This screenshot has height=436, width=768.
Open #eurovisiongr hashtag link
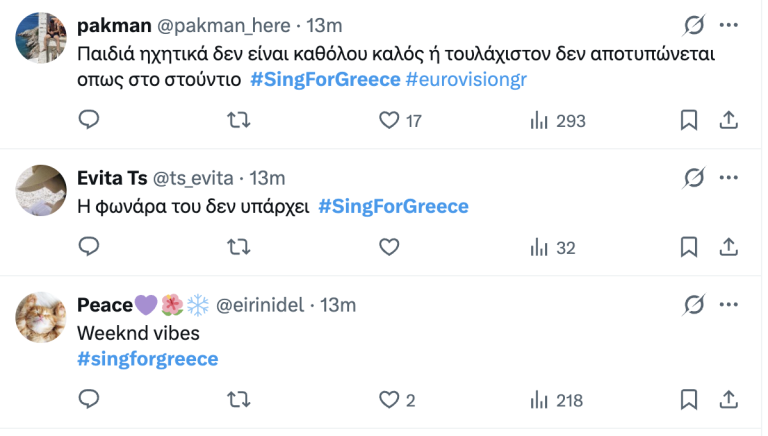click(x=466, y=80)
